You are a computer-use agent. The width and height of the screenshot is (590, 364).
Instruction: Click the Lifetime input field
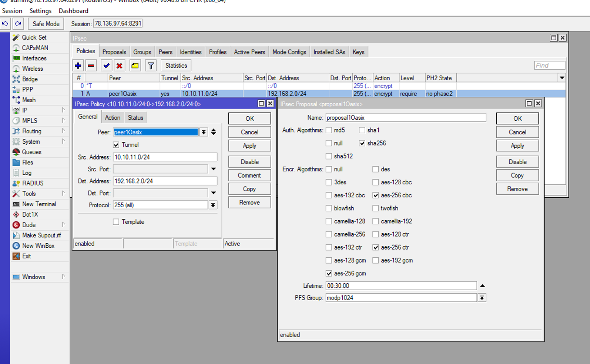[401, 286]
